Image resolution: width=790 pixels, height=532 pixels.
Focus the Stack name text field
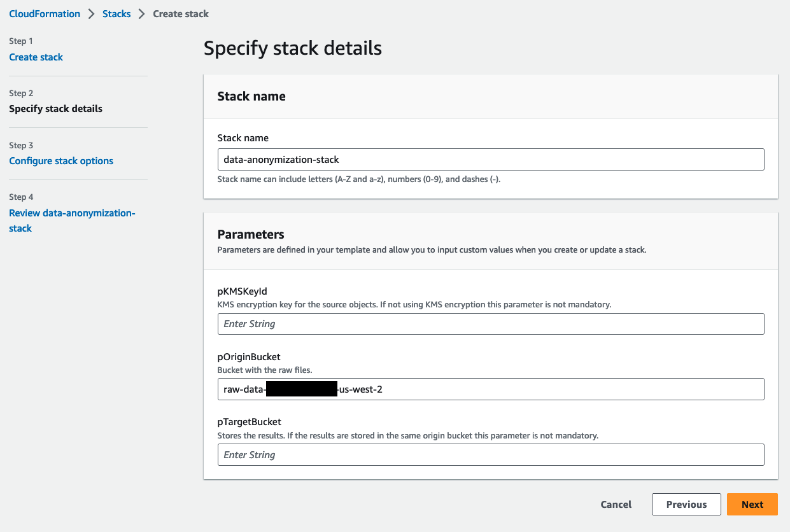pos(490,160)
